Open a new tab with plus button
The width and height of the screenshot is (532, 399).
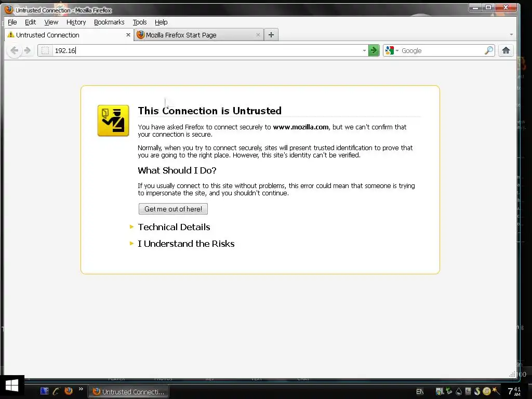click(271, 35)
